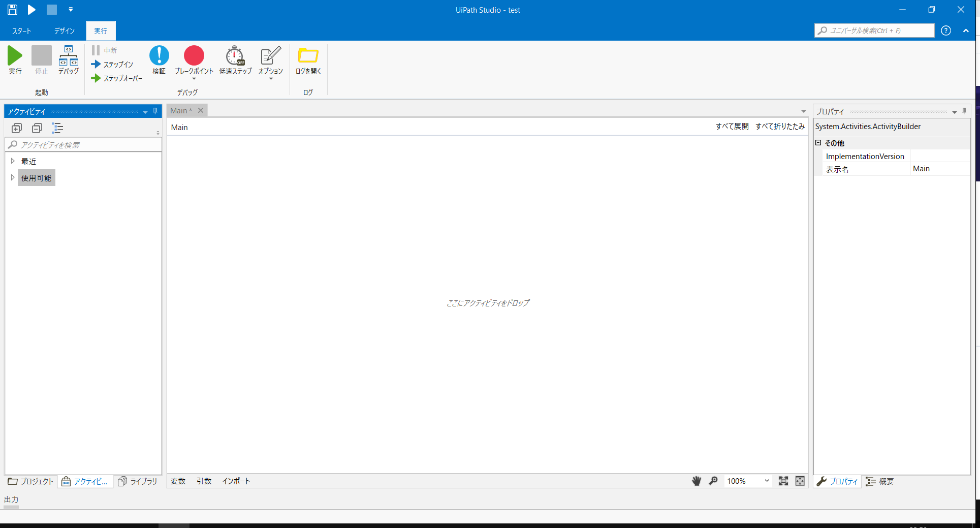This screenshot has width=980, height=528.
Task: Switch to the スタート tab
Action: pos(22,31)
